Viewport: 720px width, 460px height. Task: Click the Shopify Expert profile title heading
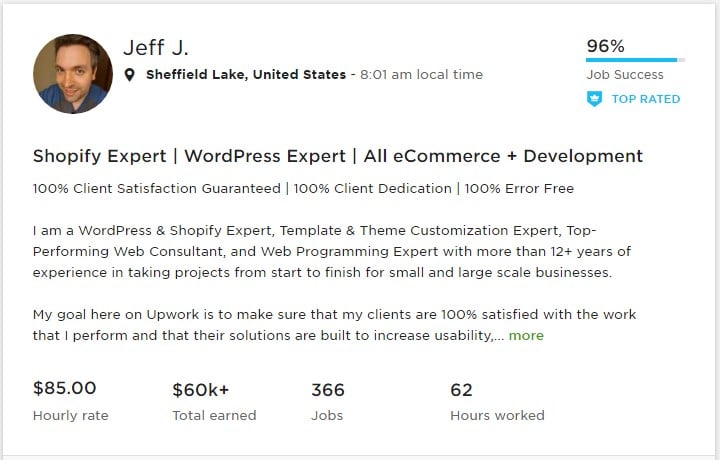[x=337, y=156]
